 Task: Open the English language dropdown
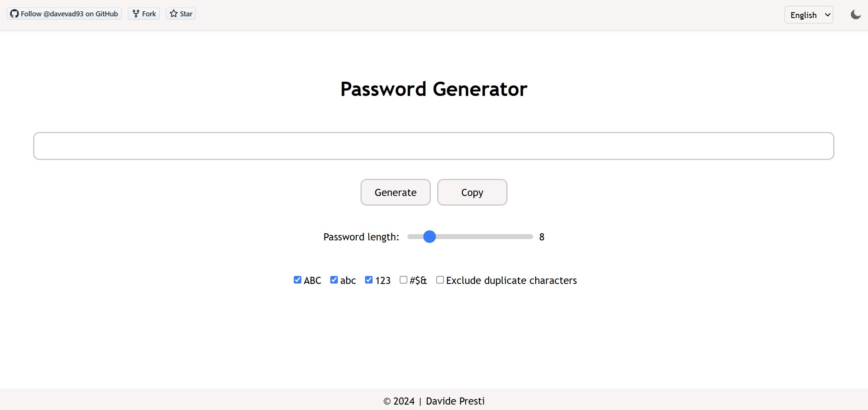pyautogui.click(x=808, y=15)
